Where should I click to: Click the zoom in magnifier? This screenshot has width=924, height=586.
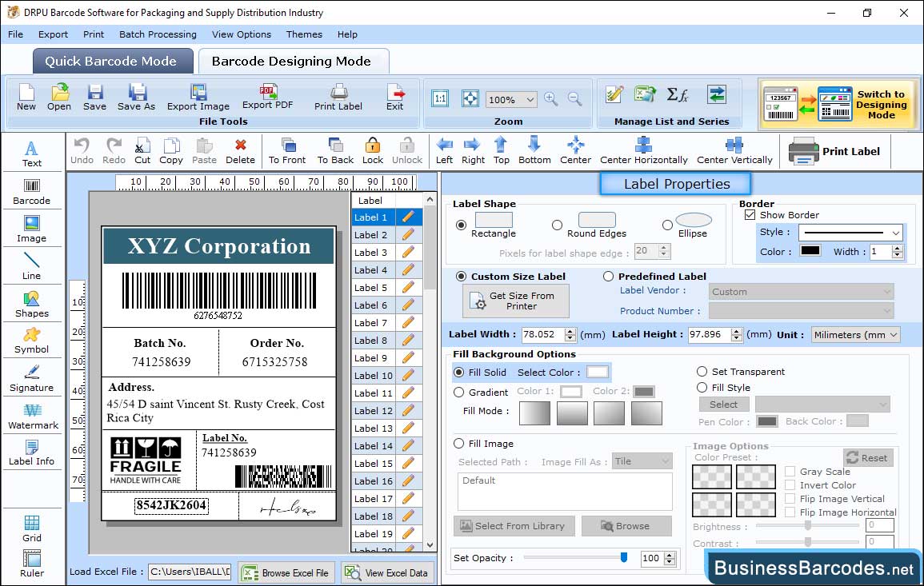pos(551,98)
